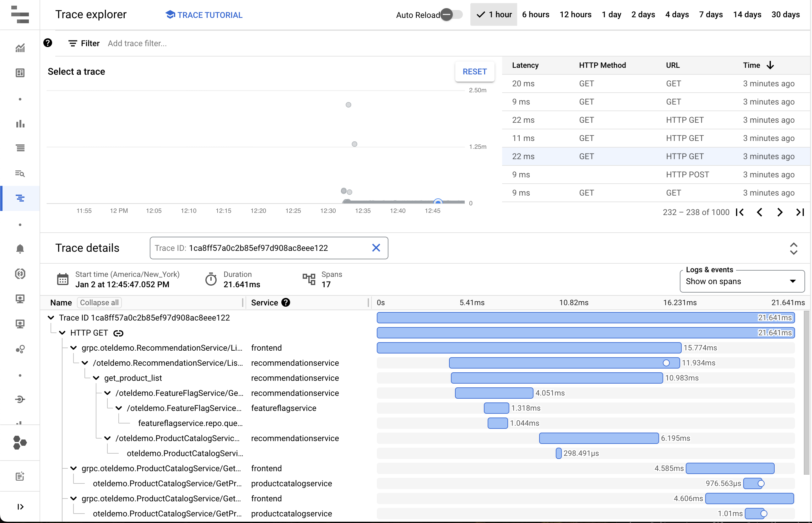This screenshot has height=523, width=812.
Task: Click the 6.195ms ProductCatalogService span bar
Action: [599, 438]
